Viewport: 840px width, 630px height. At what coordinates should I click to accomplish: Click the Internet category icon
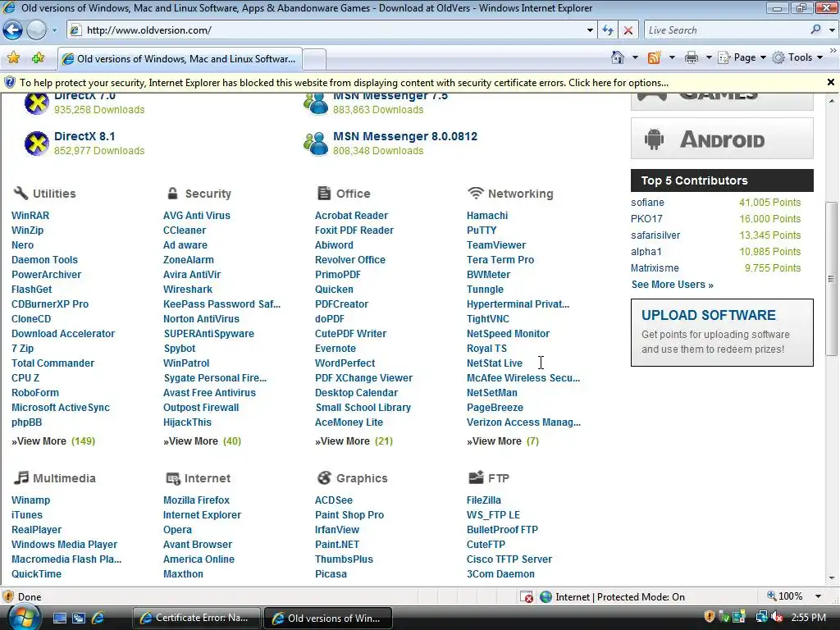pos(173,478)
